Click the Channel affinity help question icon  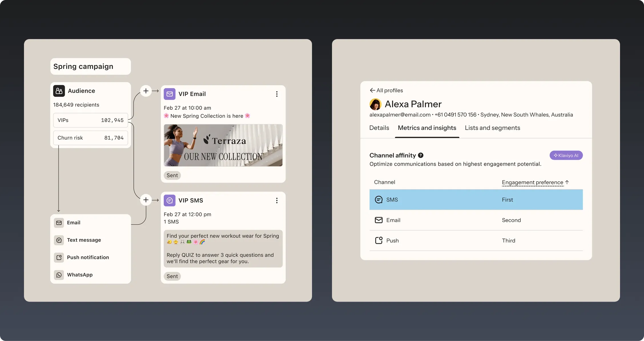tap(420, 155)
